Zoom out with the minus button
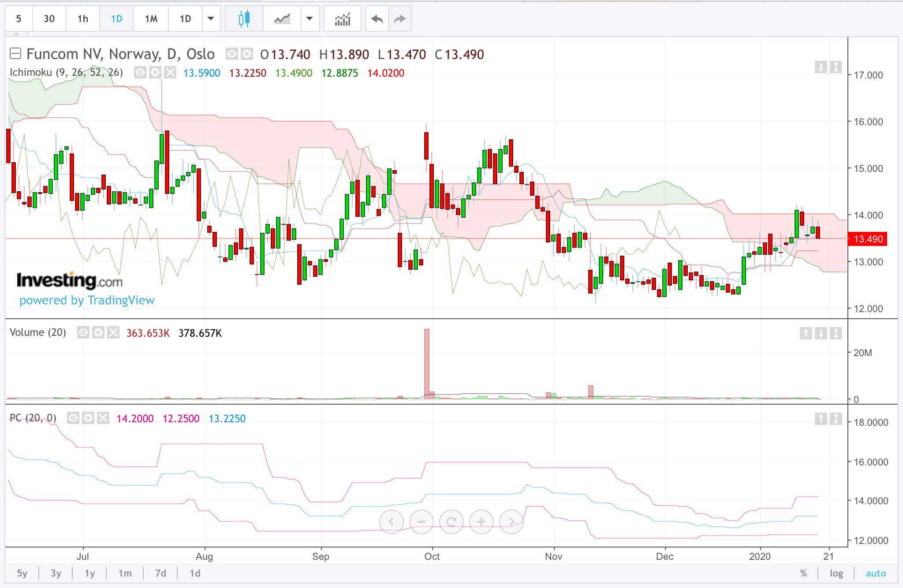 422,522
